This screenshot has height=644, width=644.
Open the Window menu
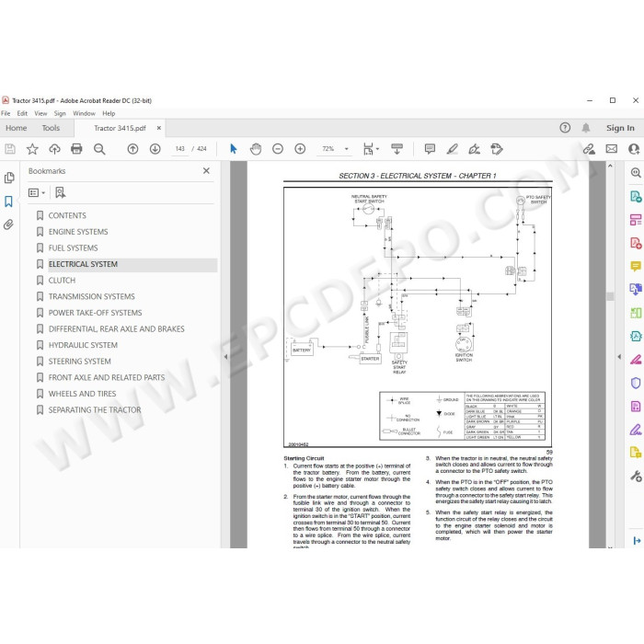[85, 113]
